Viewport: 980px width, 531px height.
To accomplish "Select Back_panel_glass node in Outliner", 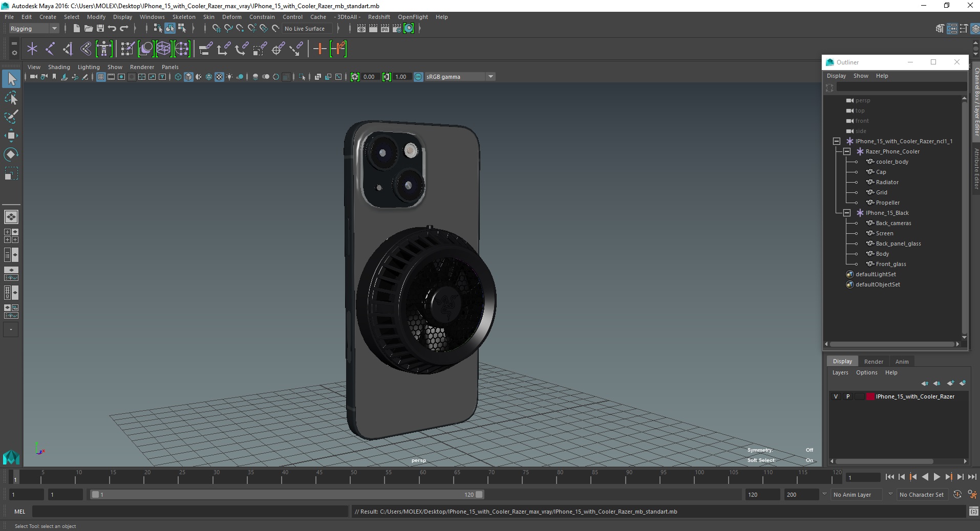I will click(898, 244).
